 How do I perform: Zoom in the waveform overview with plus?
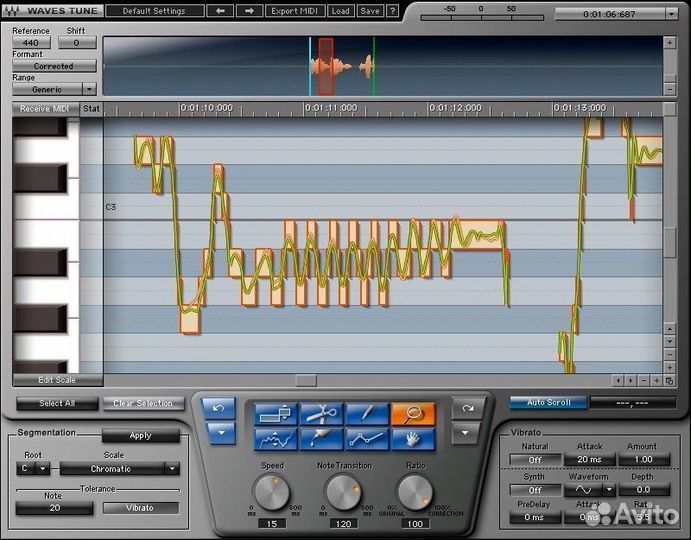[x=669, y=43]
